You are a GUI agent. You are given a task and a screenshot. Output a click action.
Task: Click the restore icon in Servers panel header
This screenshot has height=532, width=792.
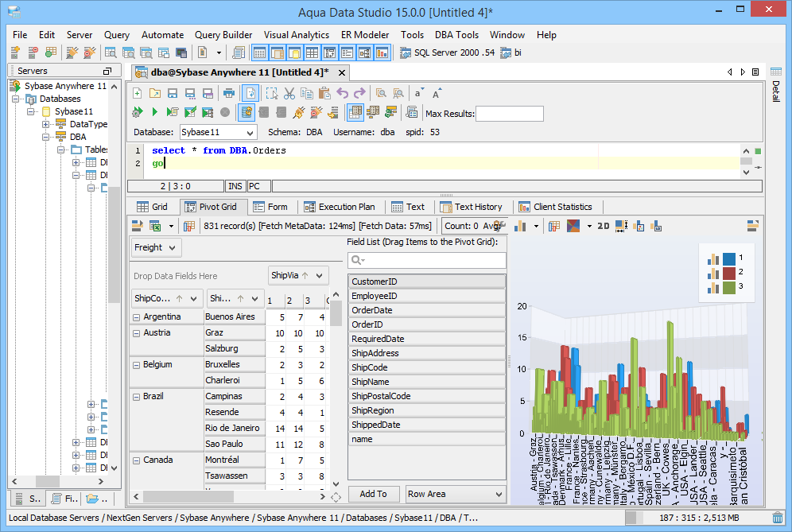click(x=107, y=72)
